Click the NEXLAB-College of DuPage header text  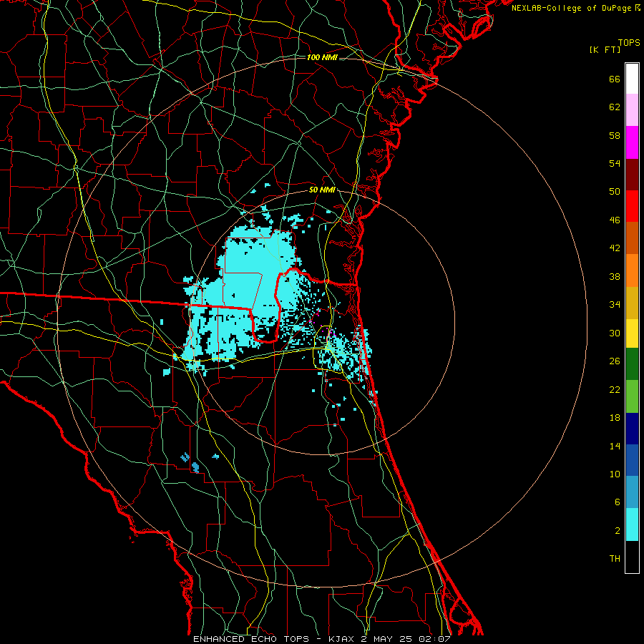click(571, 8)
